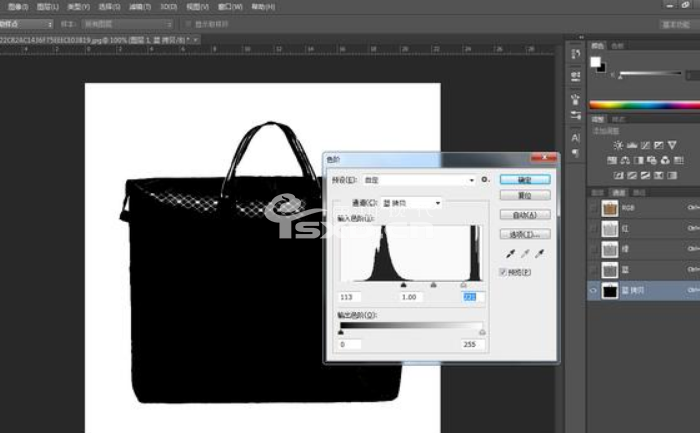Open the Image menu
The image size is (700, 433).
click(18, 7)
